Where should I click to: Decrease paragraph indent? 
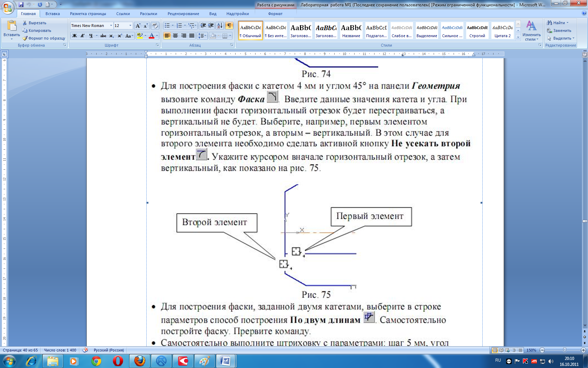coord(203,26)
